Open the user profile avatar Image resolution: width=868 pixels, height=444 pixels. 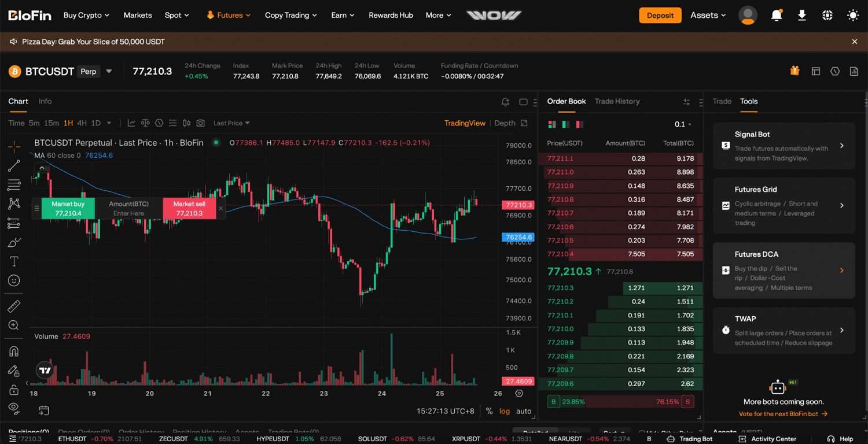click(x=748, y=16)
